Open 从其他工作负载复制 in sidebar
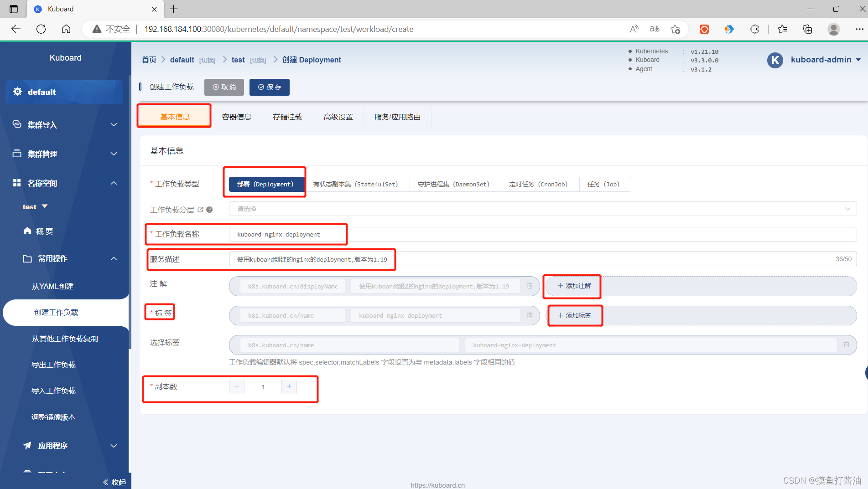 [65, 339]
